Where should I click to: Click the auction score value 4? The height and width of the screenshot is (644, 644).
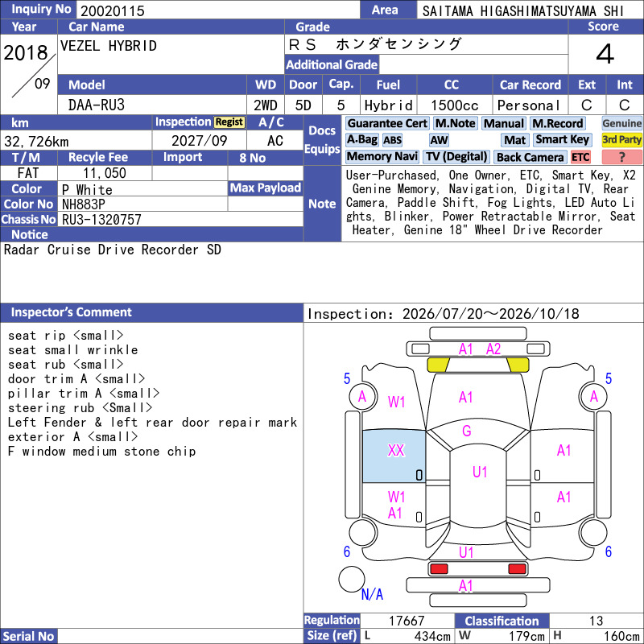click(x=605, y=54)
